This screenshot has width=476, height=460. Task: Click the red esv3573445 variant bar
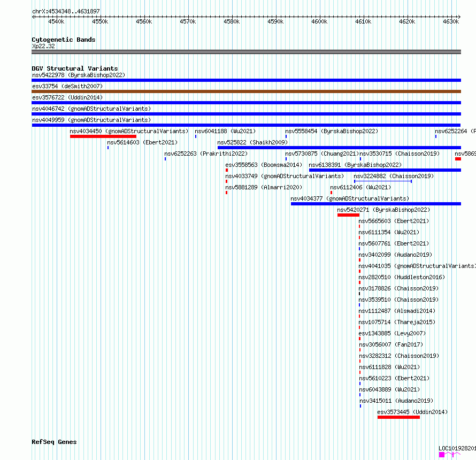tap(398, 417)
